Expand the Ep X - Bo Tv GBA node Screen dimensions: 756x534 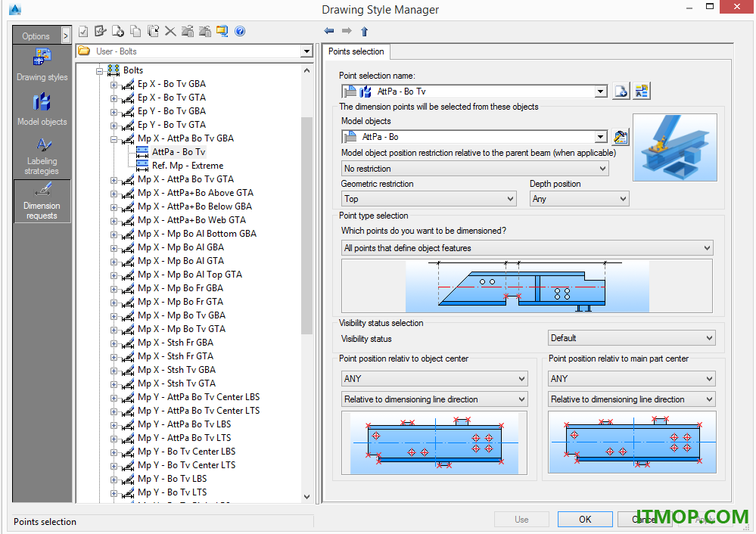pos(114,85)
